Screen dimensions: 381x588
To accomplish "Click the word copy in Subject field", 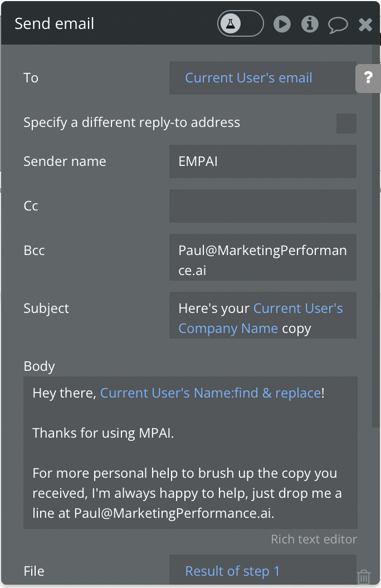I will pos(296,329).
